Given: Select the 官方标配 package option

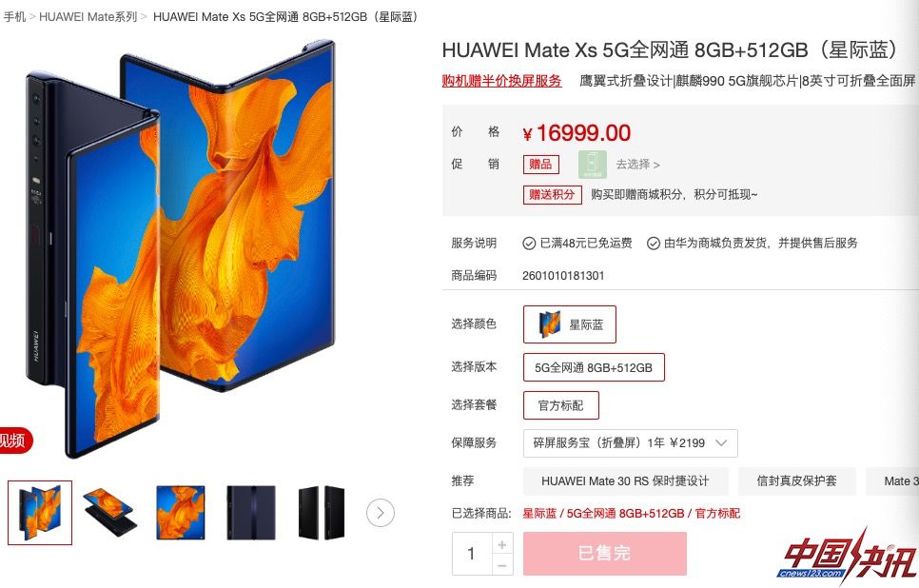Looking at the screenshot, I should pyautogui.click(x=561, y=405).
